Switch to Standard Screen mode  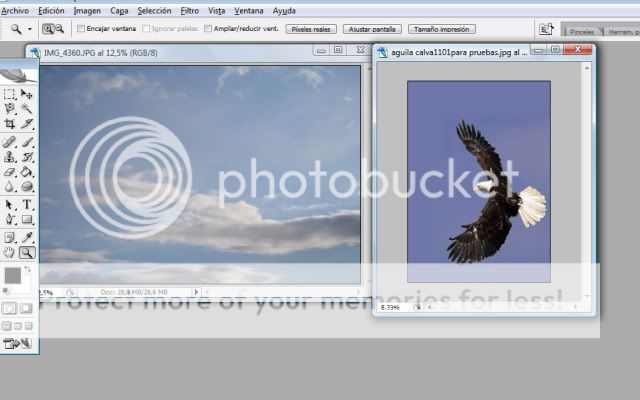7,326
